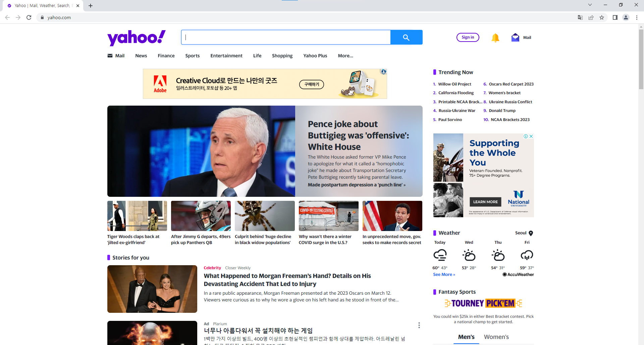This screenshot has width=644, height=345.
Task: Open Tiger Woods story thumbnail
Action: click(x=137, y=216)
